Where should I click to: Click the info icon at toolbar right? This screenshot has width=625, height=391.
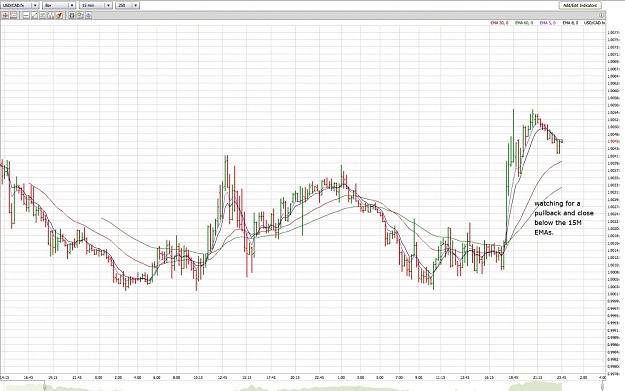601,15
